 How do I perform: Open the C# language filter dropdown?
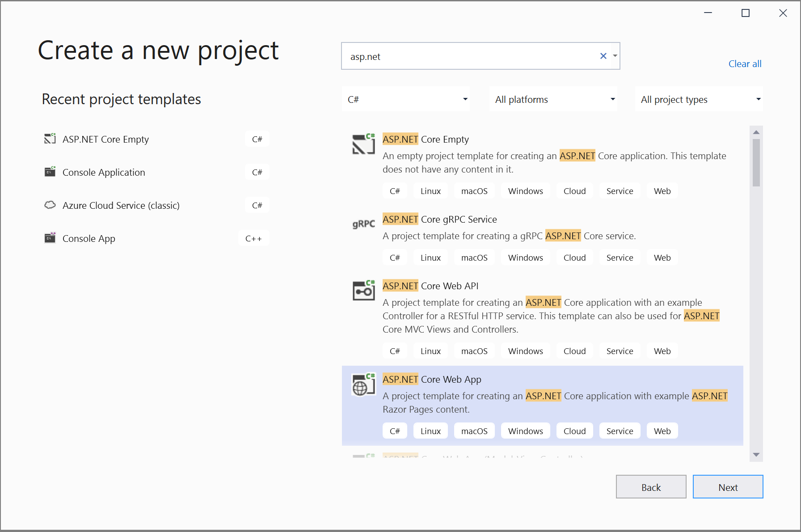[x=406, y=99]
